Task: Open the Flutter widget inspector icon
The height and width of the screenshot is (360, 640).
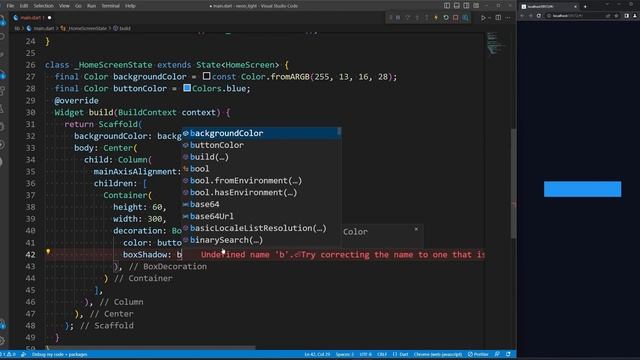Action: tap(465, 18)
